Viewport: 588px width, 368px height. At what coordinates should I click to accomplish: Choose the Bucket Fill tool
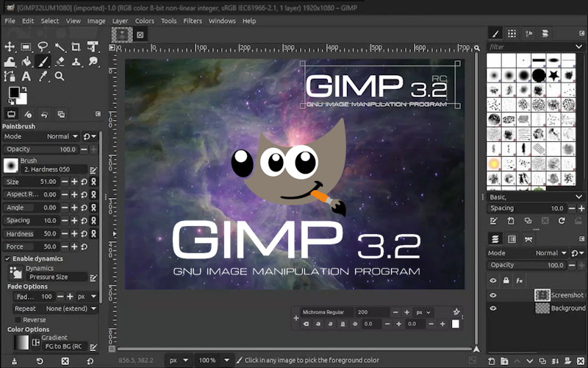click(26, 62)
